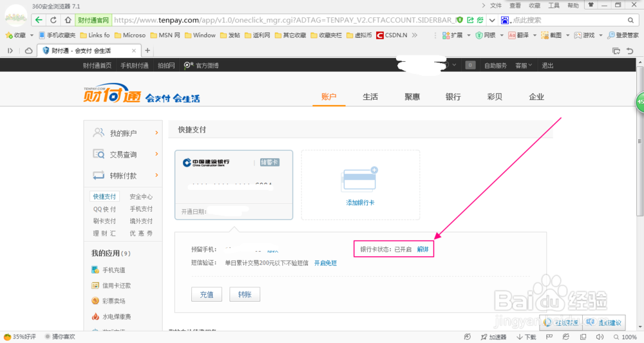This screenshot has height=343, width=644.
Task: Select the China Construction Bank card
Action: (234, 185)
